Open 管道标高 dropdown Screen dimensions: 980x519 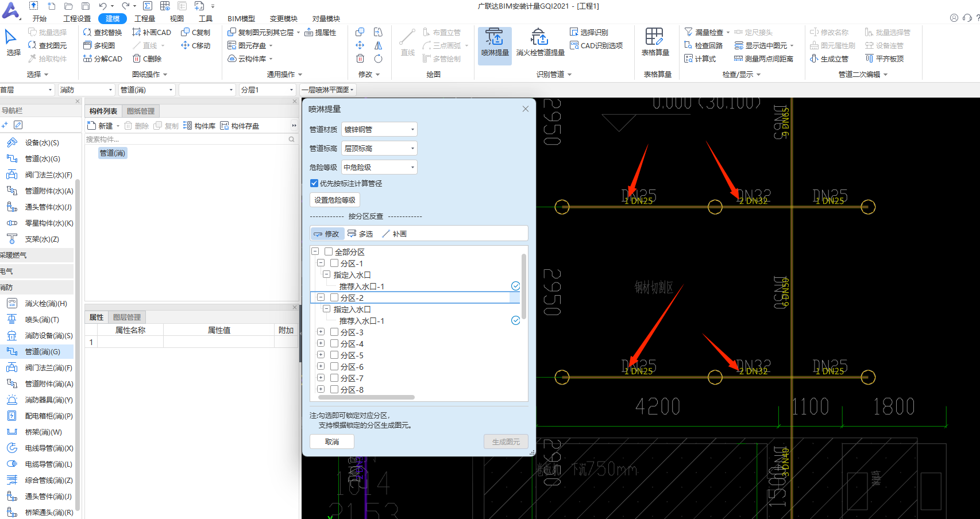(x=379, y=148)
